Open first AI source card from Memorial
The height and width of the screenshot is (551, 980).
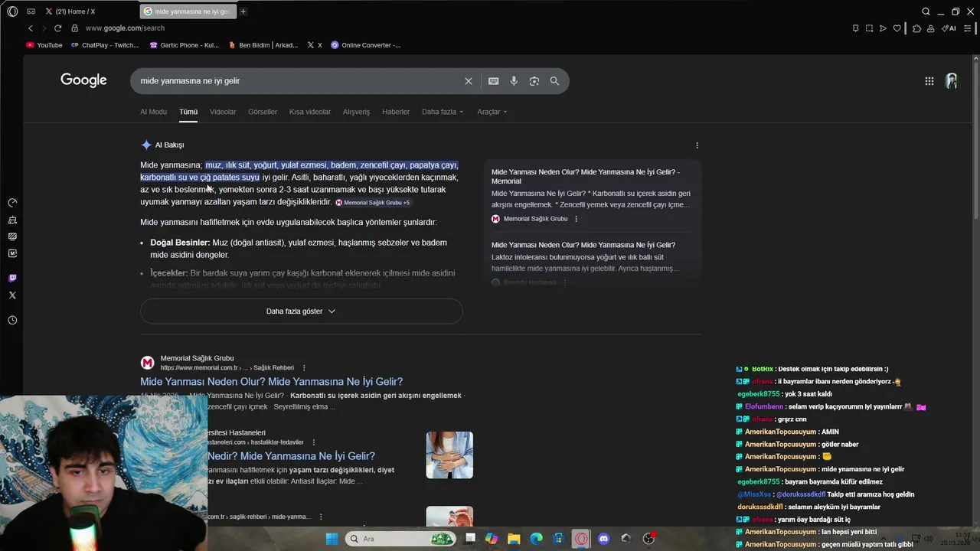592,195
